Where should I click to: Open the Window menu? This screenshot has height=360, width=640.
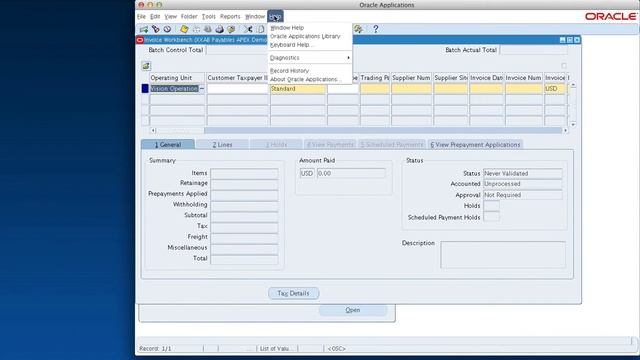click(x=255, y=17)
